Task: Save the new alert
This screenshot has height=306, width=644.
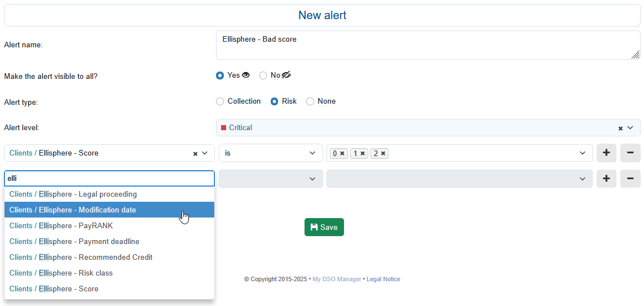Action: (324, 227)
